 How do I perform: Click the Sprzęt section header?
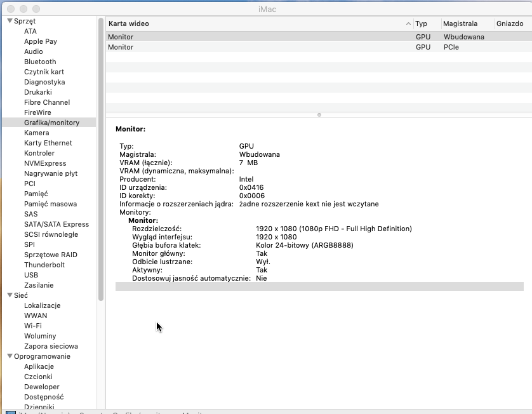[25, 21]
